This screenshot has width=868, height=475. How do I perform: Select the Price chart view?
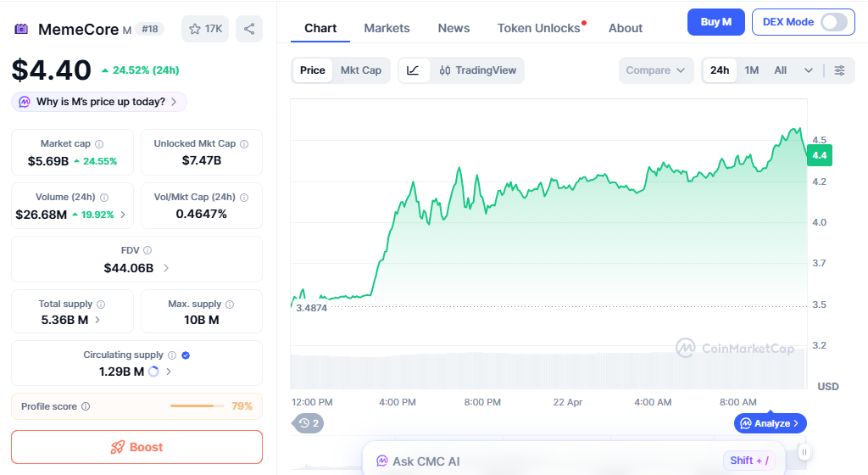pyautogui.click(x=312, y=70)
